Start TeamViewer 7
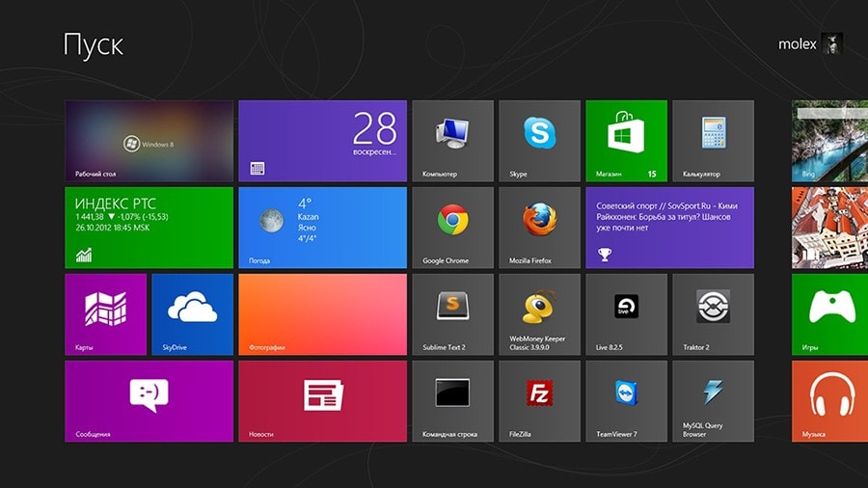Screen dimensions: 868x488 [626, 401]
